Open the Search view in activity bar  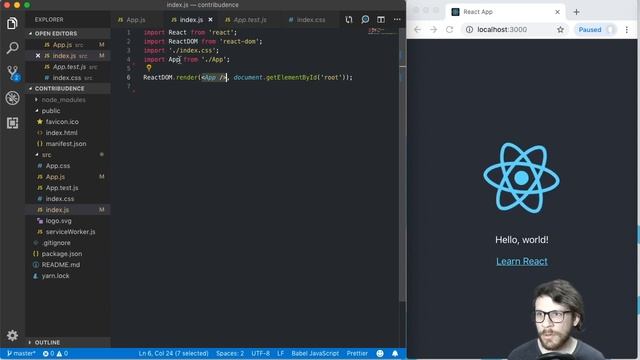(12, 48)
